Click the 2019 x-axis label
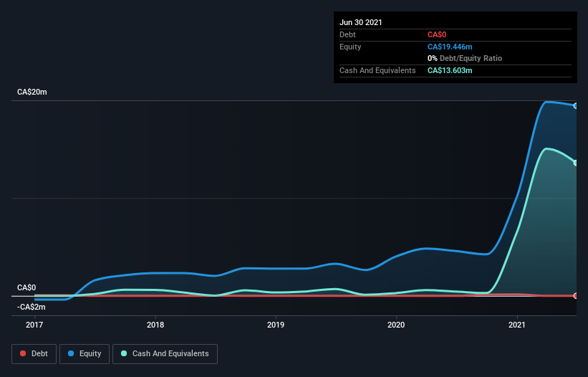 pyautogui.click(x=276, y=325)
